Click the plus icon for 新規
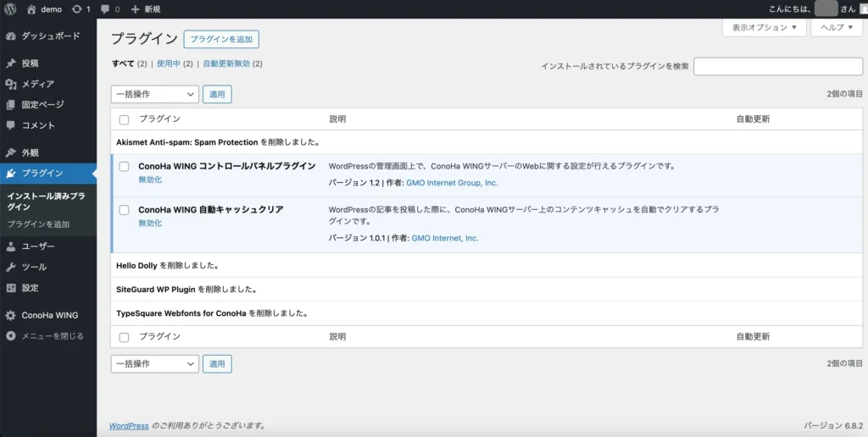 (x=135, y=9)
